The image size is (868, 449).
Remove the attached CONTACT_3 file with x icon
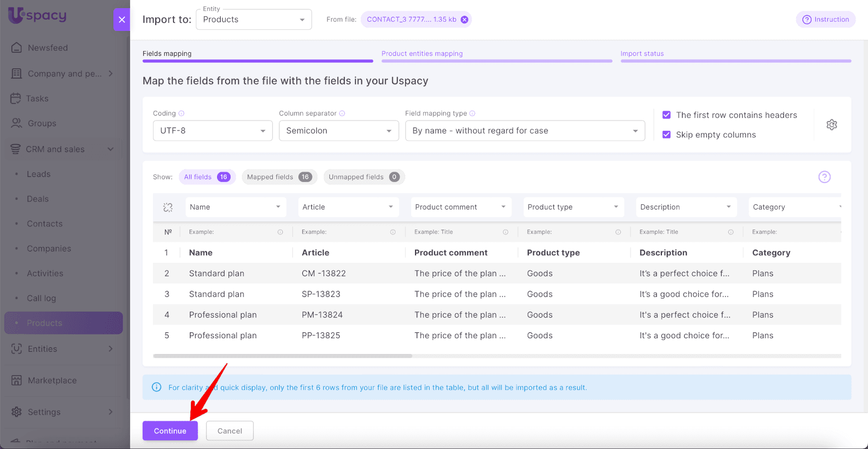[x=464, y=20]
